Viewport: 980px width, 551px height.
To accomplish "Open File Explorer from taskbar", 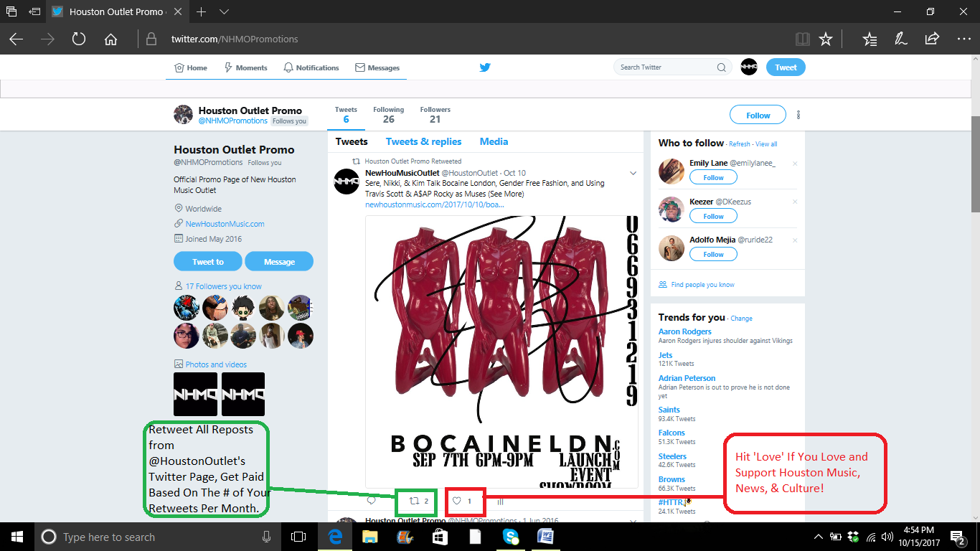I will point(369,537).
